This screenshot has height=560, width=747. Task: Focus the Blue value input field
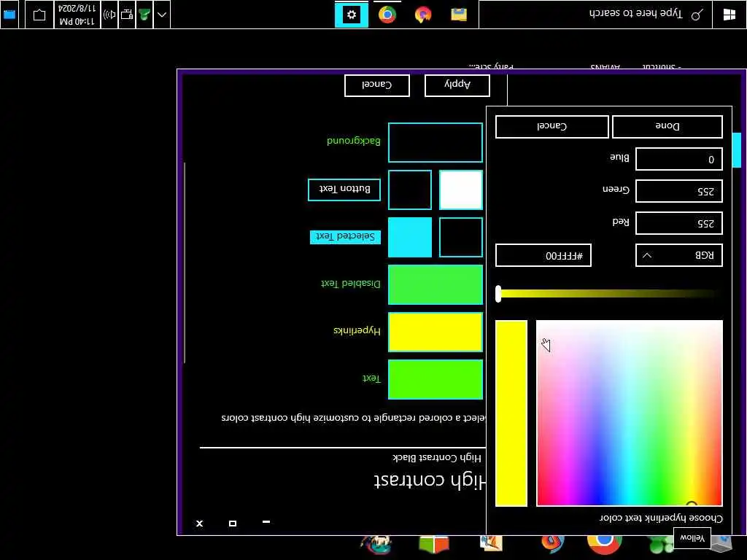(x=679, y=159)
